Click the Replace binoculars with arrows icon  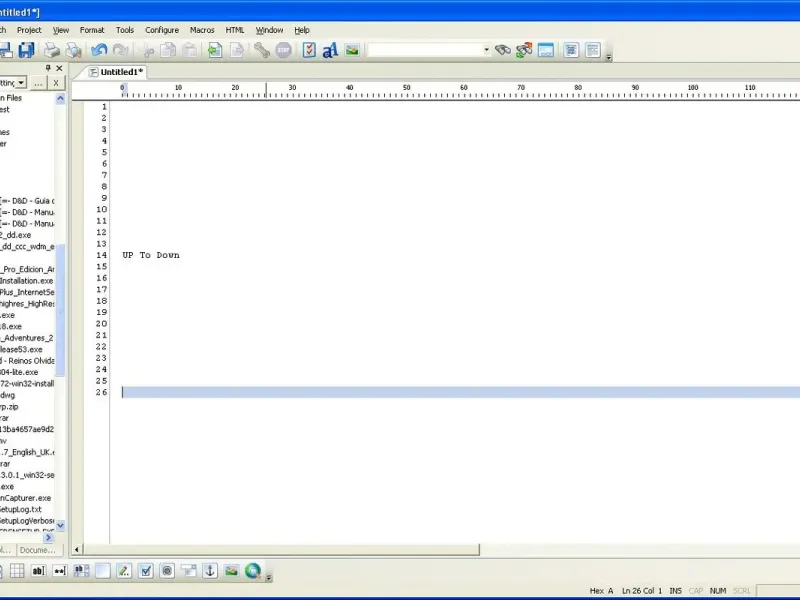[x=524, y=50]
